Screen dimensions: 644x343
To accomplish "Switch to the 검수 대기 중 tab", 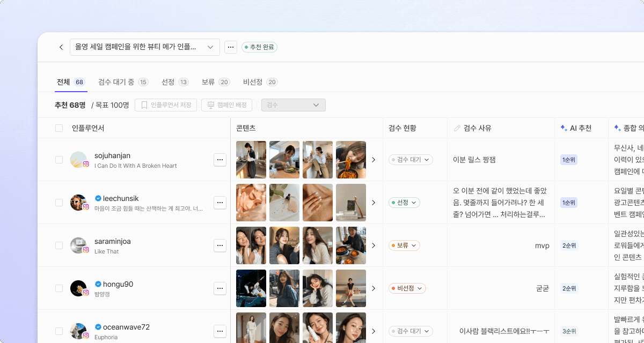I will [123, 82].
